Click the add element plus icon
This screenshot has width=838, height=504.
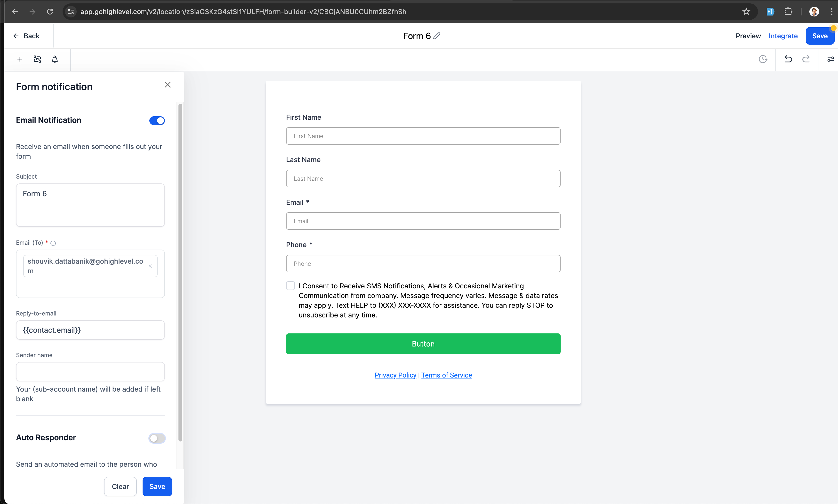click(20, 59)
